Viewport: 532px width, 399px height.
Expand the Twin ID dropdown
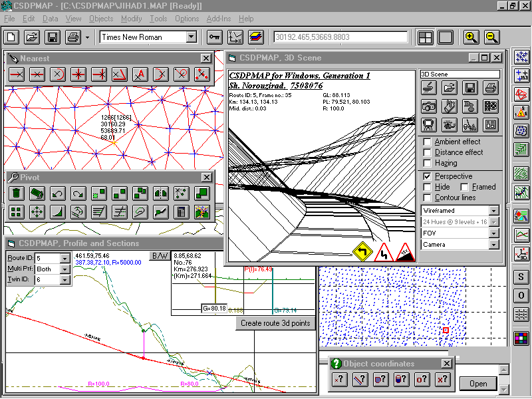[65, 279]
